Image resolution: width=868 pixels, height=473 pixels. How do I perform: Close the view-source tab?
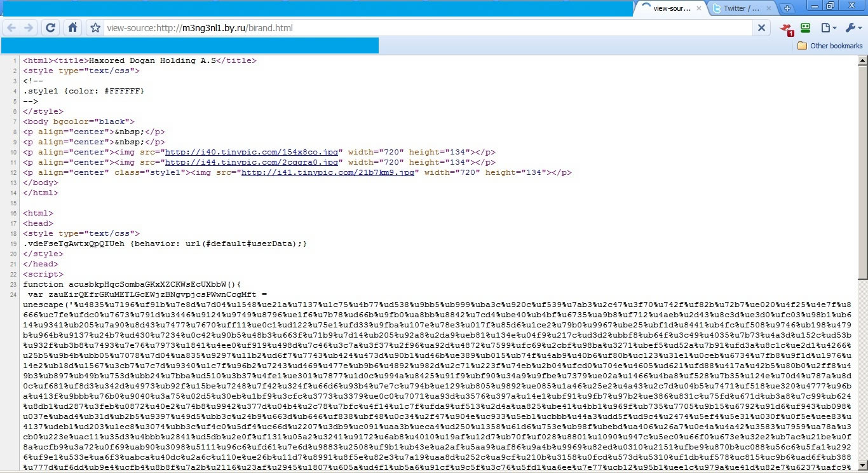click(700, 8)
